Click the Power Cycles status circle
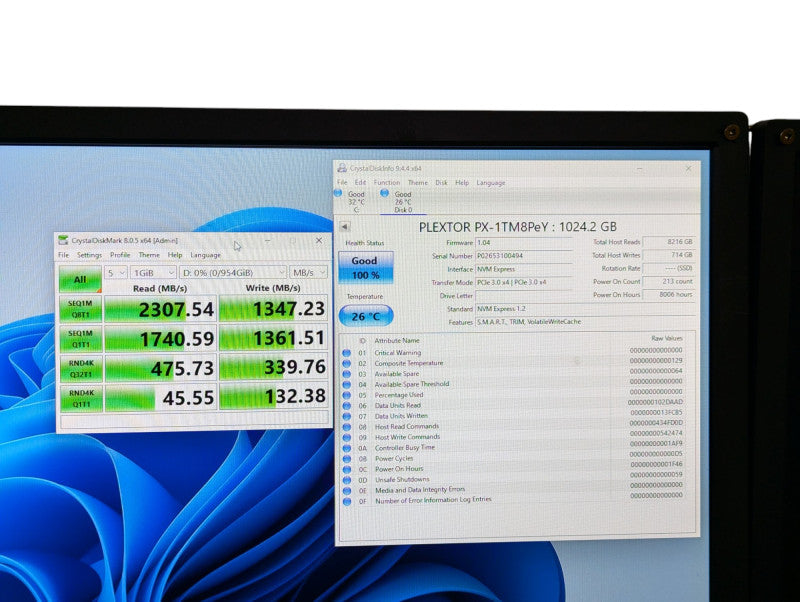The height and width of the screenshot is (602, 800). 346,459
